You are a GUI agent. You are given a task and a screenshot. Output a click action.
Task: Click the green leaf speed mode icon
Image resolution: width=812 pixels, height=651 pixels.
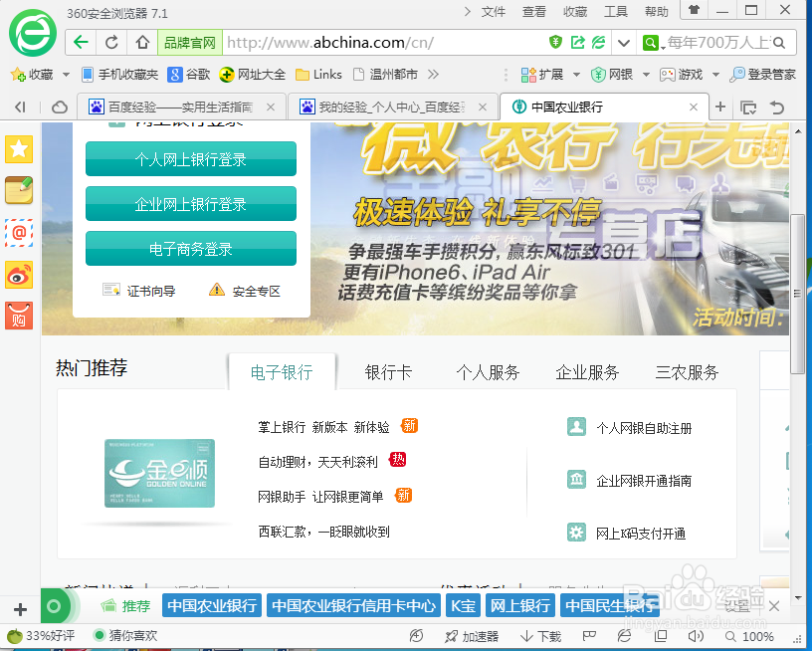[x=599, y=42]
